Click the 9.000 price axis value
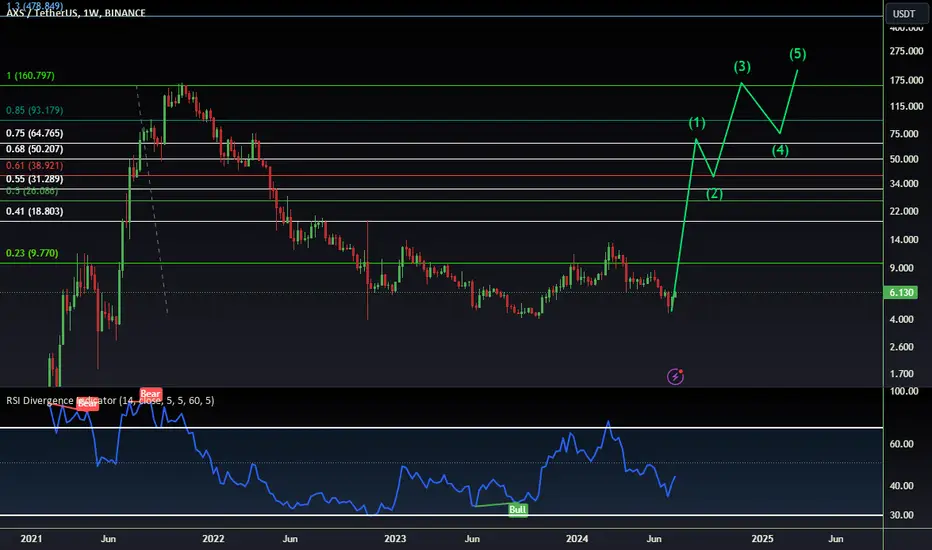 pos(901,268)
